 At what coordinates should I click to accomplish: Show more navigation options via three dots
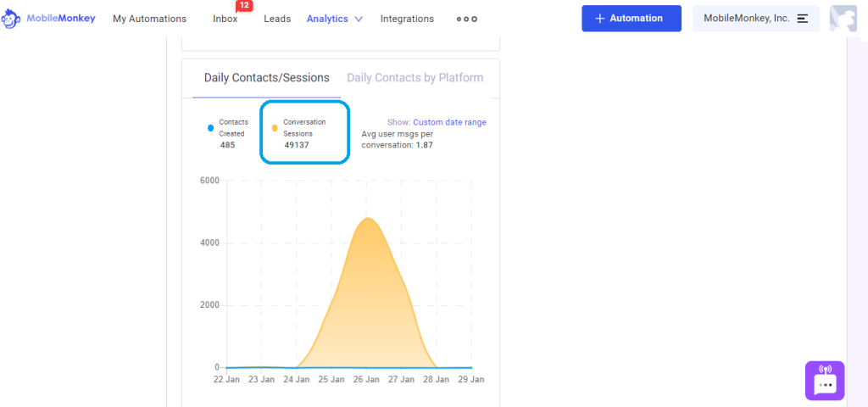point(467,19)
